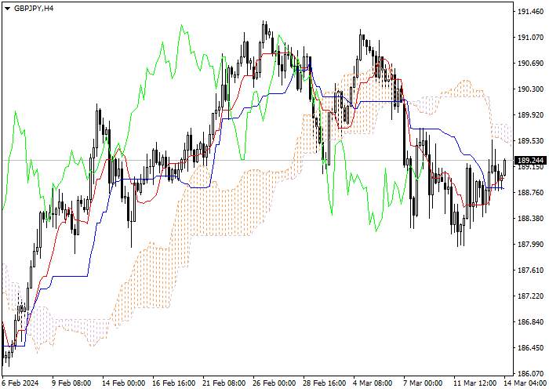Click the 4 Mar 08:00 time label
Viewport: 549px width, 392px height.
click(x=373, y=383)
